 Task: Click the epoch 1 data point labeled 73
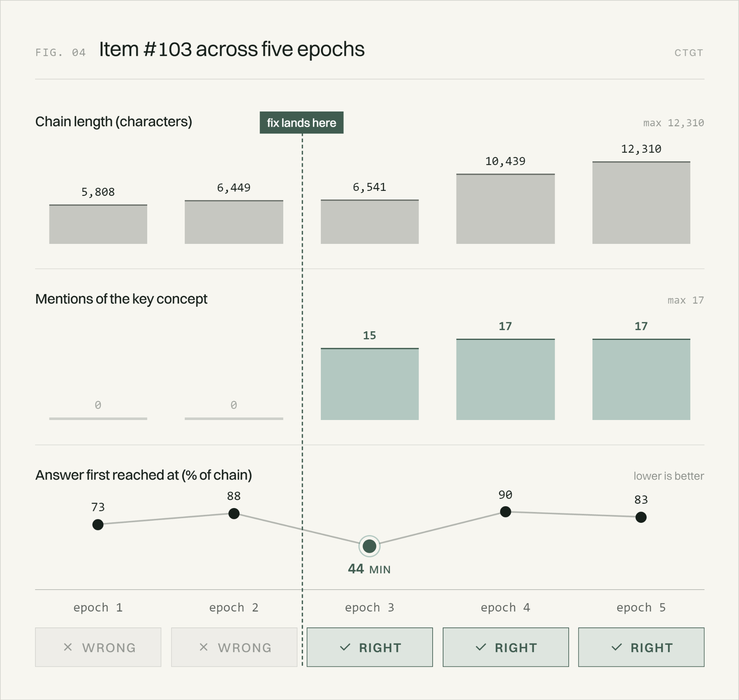[98, 525]
